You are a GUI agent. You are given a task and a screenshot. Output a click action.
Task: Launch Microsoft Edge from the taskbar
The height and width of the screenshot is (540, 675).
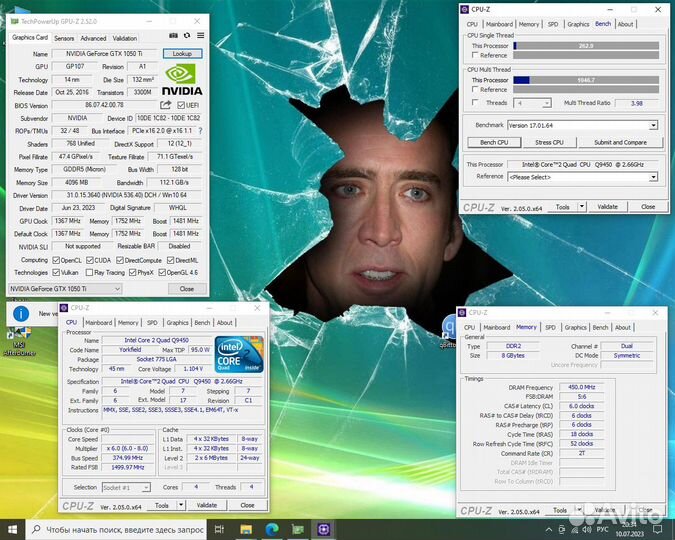click(272, 529)
